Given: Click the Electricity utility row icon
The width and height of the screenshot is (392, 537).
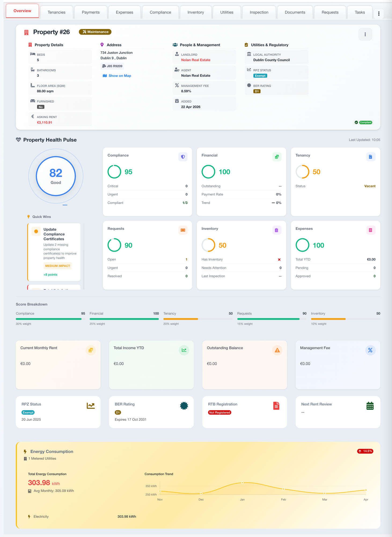Looking at the screenshot, I should point(29,517).
